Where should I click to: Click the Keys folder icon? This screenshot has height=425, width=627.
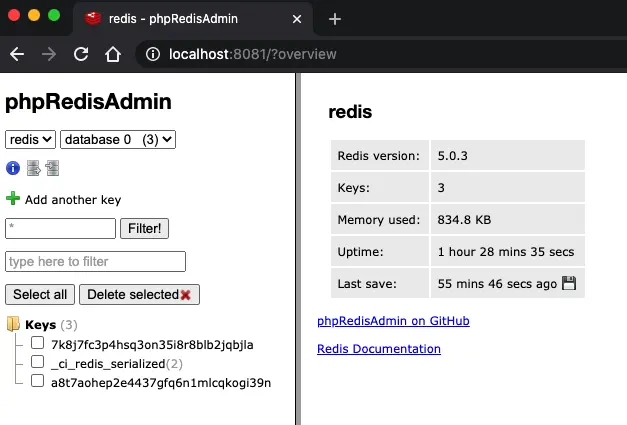coord(13,324)
